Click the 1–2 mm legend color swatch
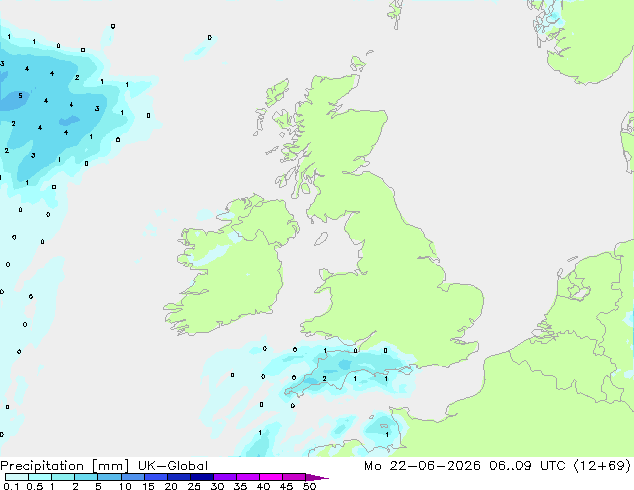The width and height of the screenshot is (634, 490). pos(63,477)
